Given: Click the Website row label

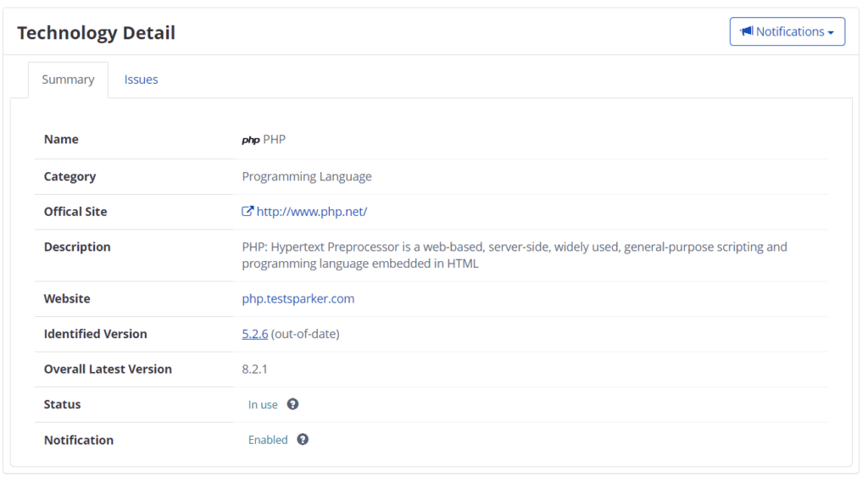Looking at the screenshot, I should (67, 299).
